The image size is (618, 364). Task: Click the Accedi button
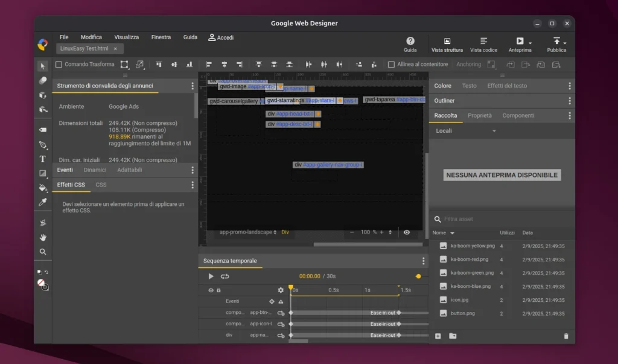[220, 37]
